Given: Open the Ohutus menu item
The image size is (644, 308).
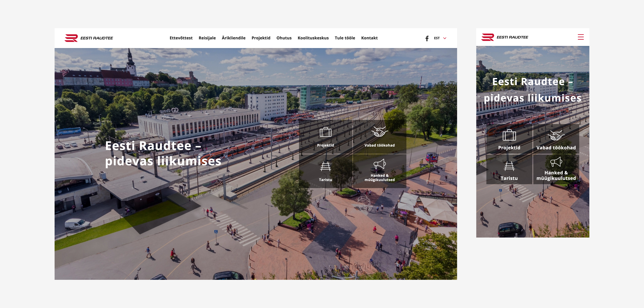Looking at the screenshot, I should click(284, 38).
